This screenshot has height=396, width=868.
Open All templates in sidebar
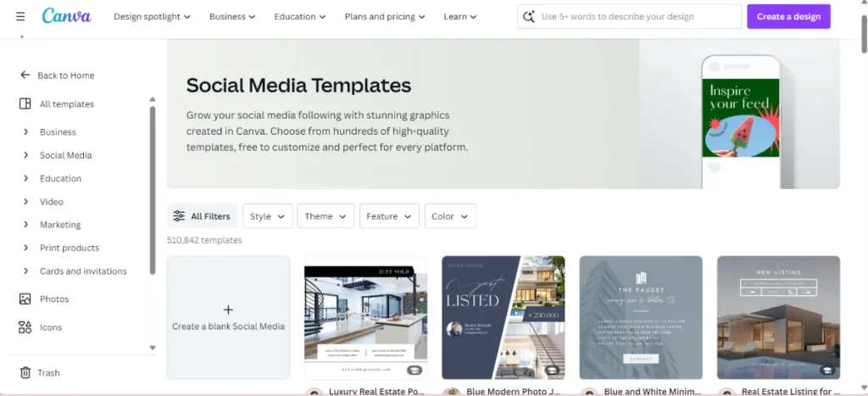pos(67,104)
